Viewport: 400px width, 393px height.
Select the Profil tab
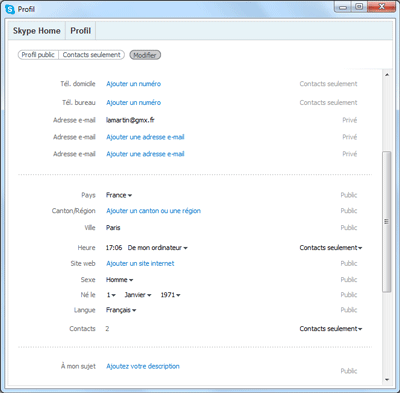point(81,31)
